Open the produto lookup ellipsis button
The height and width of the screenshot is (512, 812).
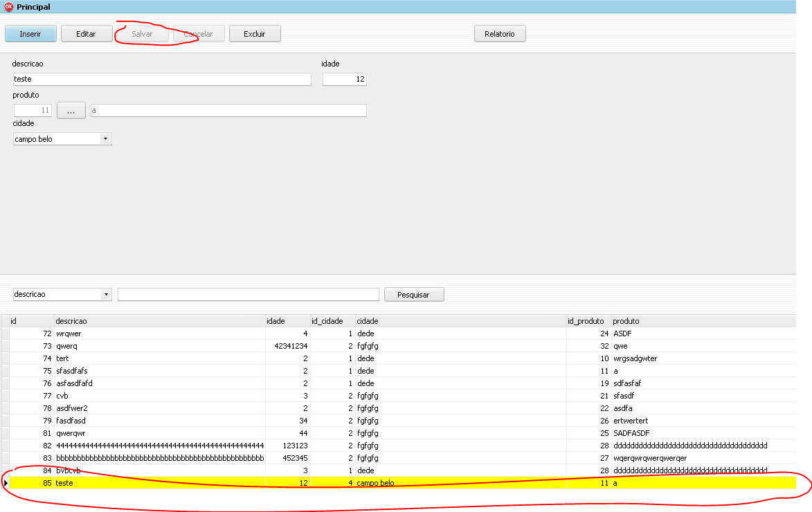pyautogui.click(x=71, y=110)
